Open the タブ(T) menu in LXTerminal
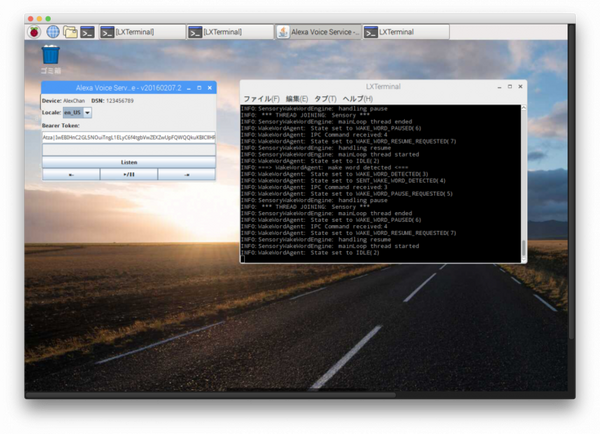Viewport: 600px width, 434px height. tap(326, 99)
